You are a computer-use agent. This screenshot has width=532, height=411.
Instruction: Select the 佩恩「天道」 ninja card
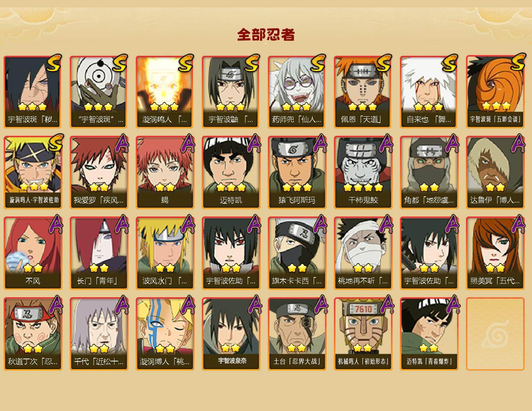(x=363, y=92)
